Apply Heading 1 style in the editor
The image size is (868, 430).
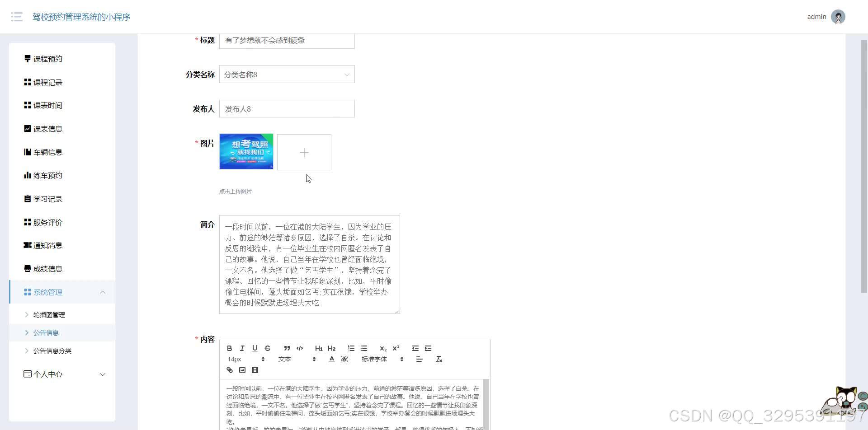click(x=319, y=348)
